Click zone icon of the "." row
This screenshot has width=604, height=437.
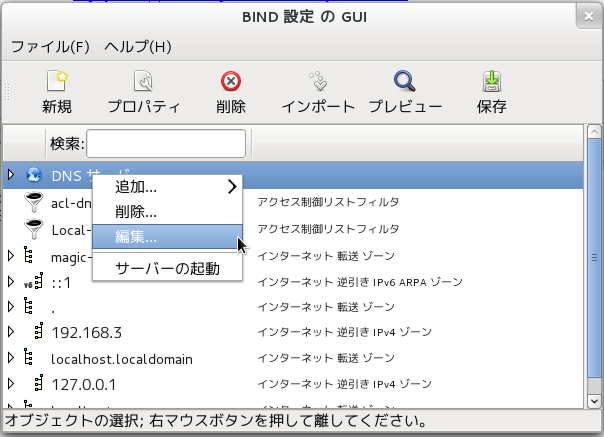(28, 306)
